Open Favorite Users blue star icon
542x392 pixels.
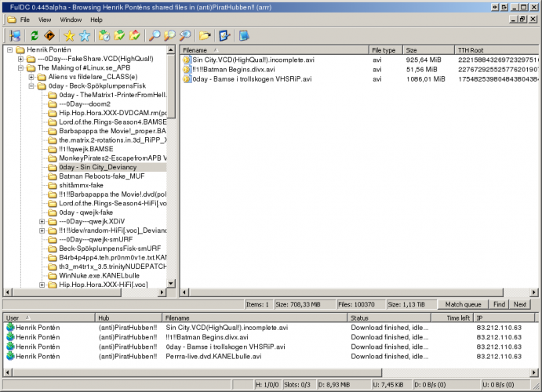(85, 36)
